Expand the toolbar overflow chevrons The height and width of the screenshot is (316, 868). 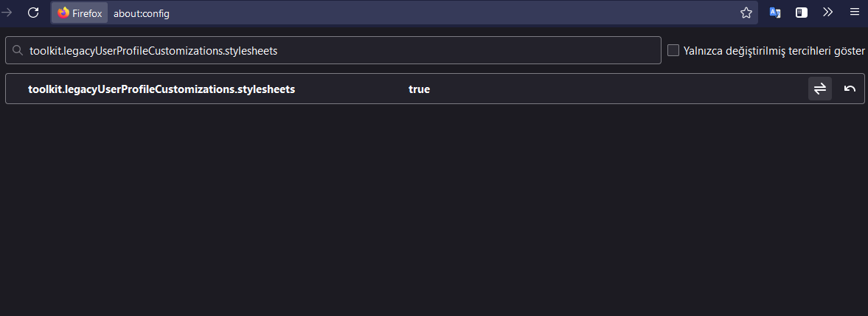click(827, 13)
